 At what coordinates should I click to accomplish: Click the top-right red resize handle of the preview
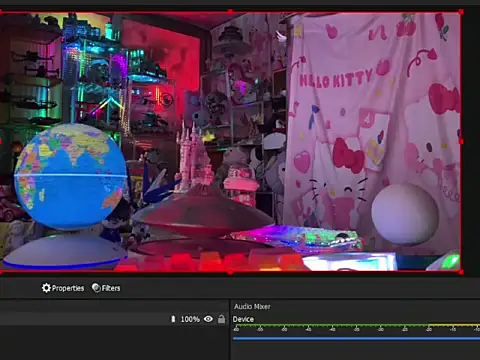click(461, 12)
